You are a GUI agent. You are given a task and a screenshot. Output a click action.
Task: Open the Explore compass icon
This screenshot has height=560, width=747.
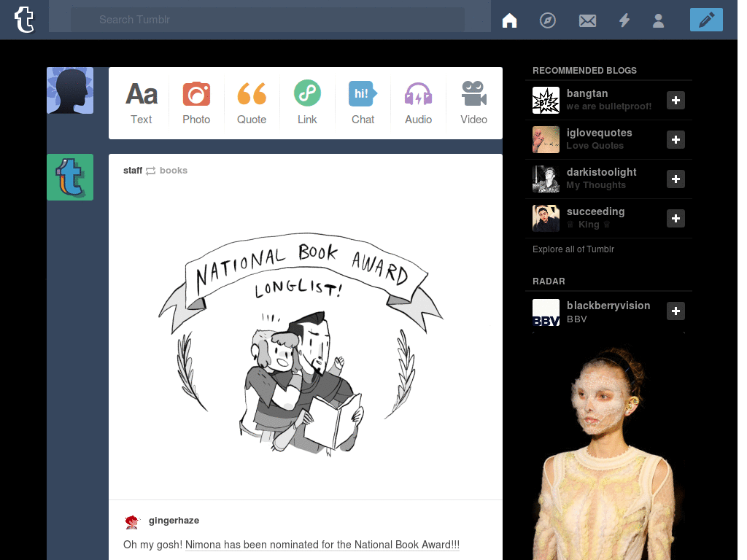pos(547,20)
